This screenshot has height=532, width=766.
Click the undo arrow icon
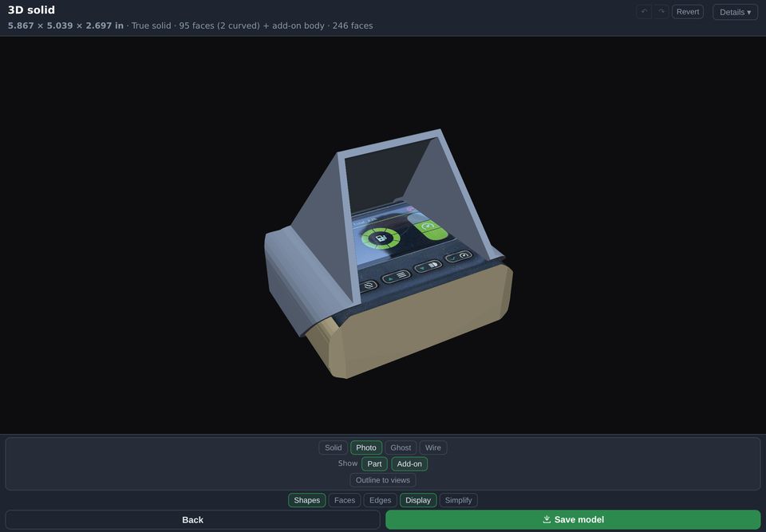coord(644,12)
